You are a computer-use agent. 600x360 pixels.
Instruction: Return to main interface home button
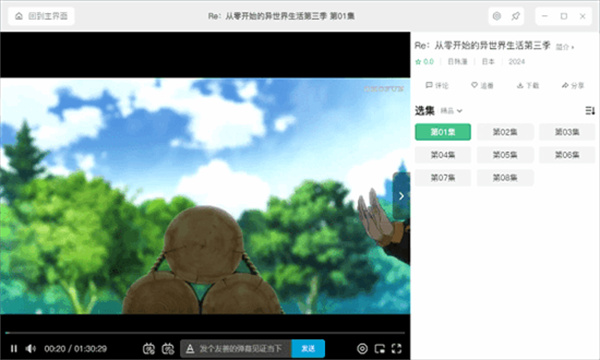pyautogui.click(x=41, y=16)
